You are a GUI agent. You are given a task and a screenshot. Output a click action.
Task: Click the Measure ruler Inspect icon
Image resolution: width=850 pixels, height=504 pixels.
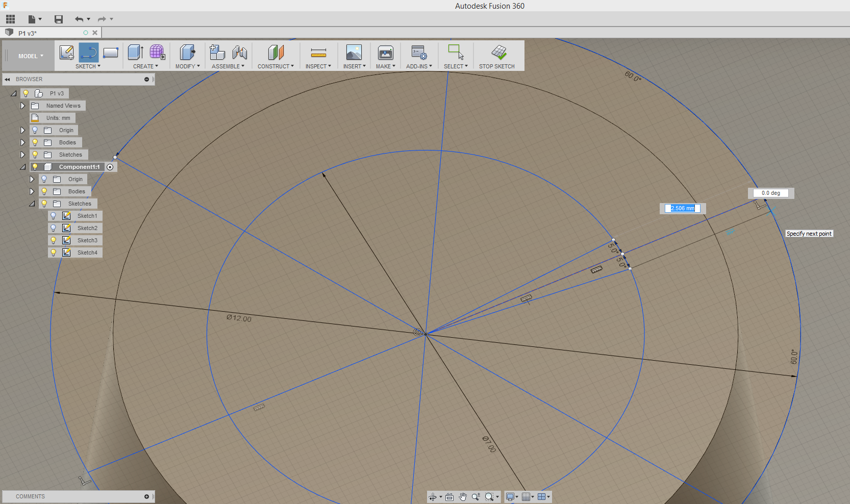coord(318,53)
